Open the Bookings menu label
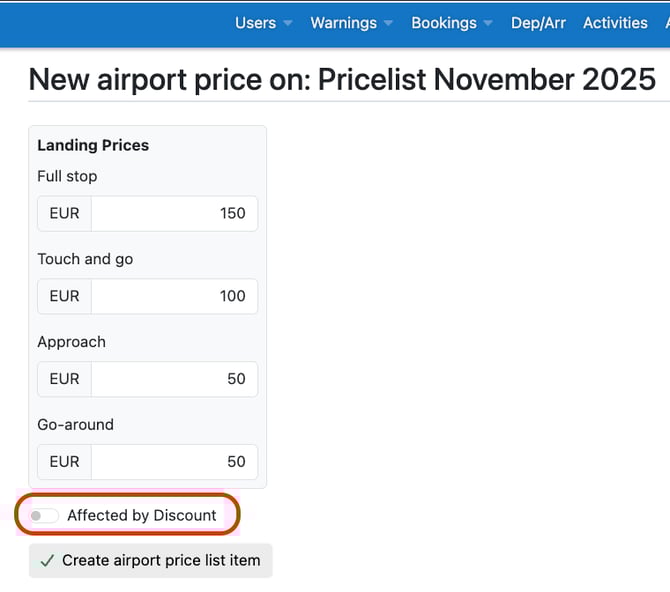The width and height of the screenshot is (670, 592). coord(444,23)
